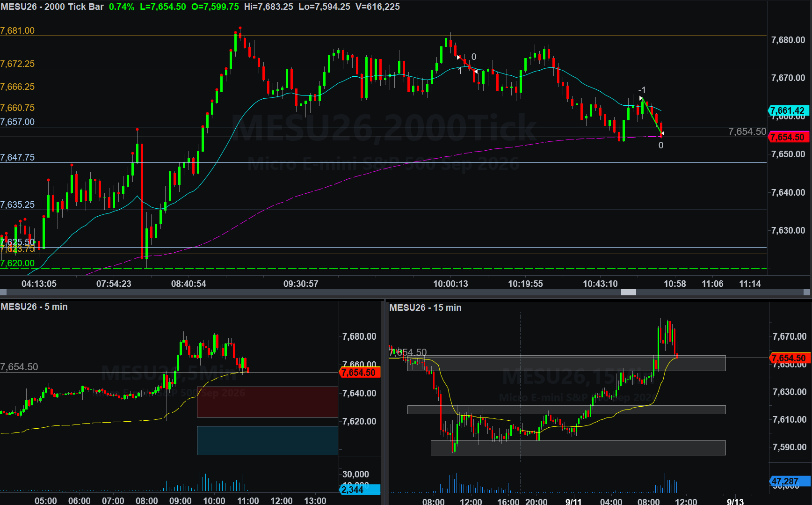Click the 11:14 time axis label
This screenshot has width=812, height=505.
click(x=750, y=284)
